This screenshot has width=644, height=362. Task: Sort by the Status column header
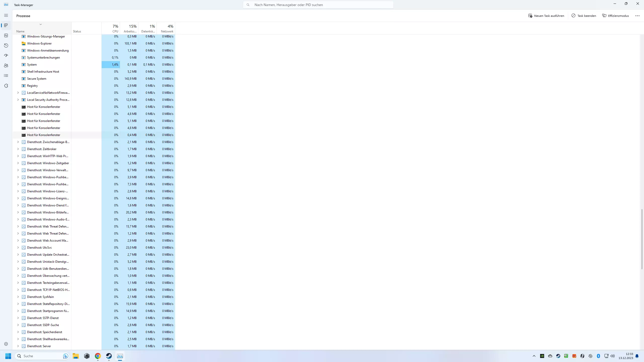[x=86, y=28]
